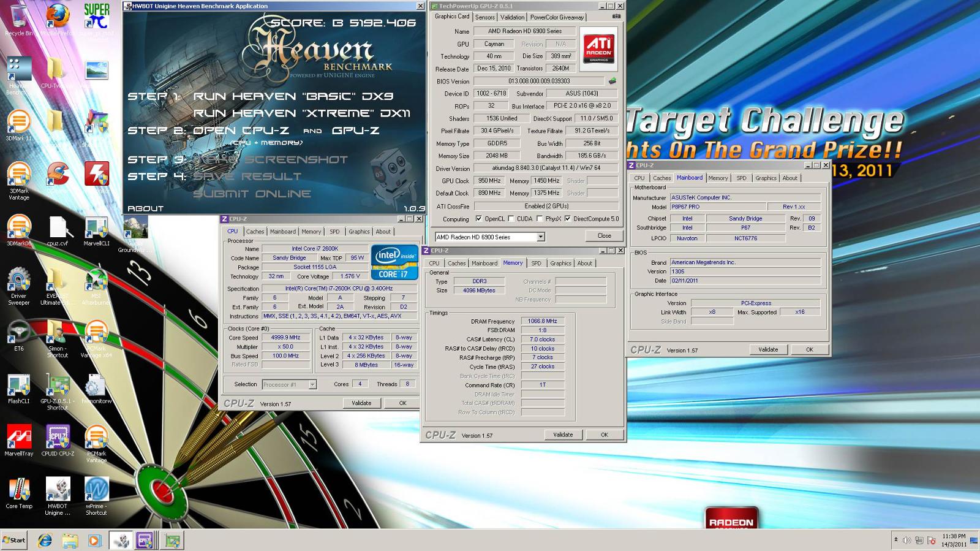Click RUN HEAVEN "BASIC" DX9
The image size is (980, 551).
pyautogui.click(x=293, y=96)
